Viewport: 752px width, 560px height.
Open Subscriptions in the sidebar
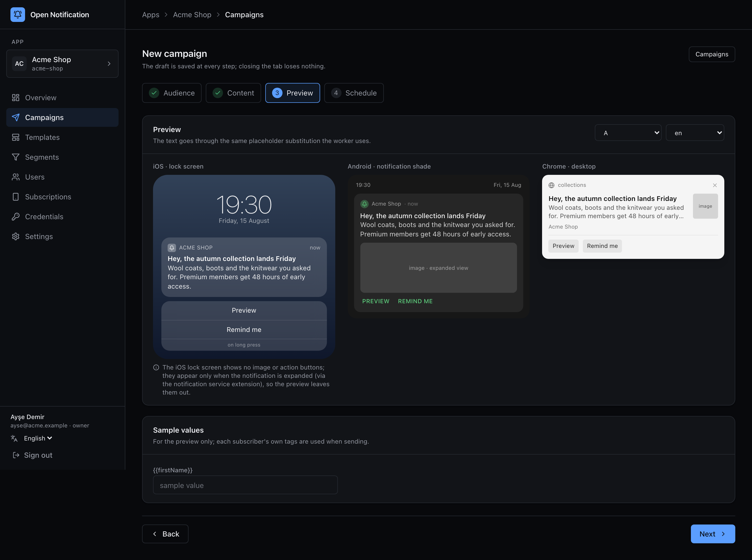point(62,197)
